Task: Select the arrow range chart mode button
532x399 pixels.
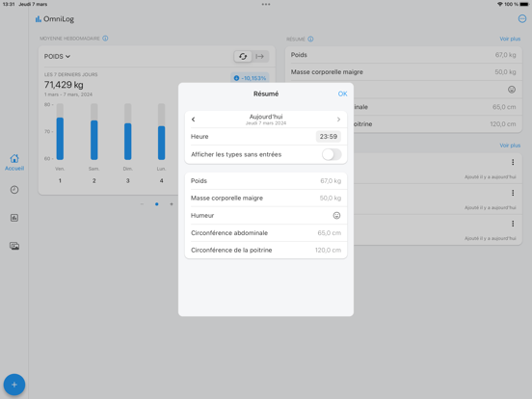Action: 260,56
